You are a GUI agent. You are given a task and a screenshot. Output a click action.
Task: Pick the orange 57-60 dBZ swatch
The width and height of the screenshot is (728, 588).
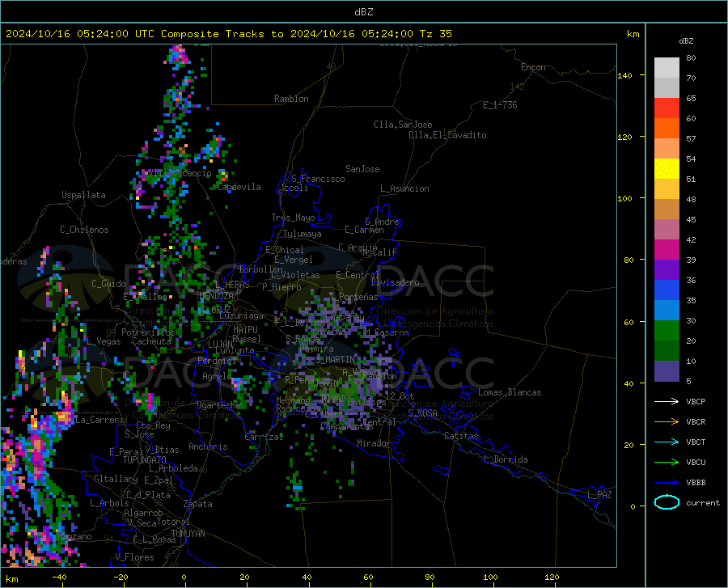(x=667, y=129)
